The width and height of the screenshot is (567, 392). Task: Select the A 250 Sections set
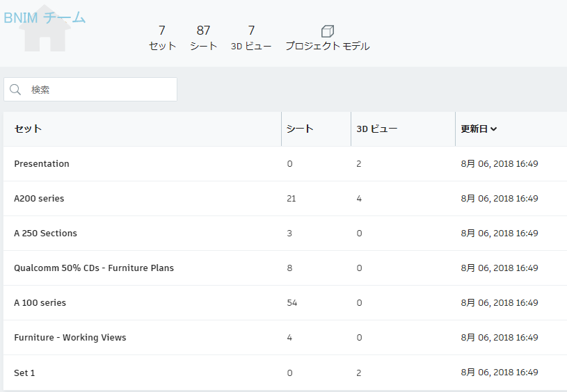point(45,234)
